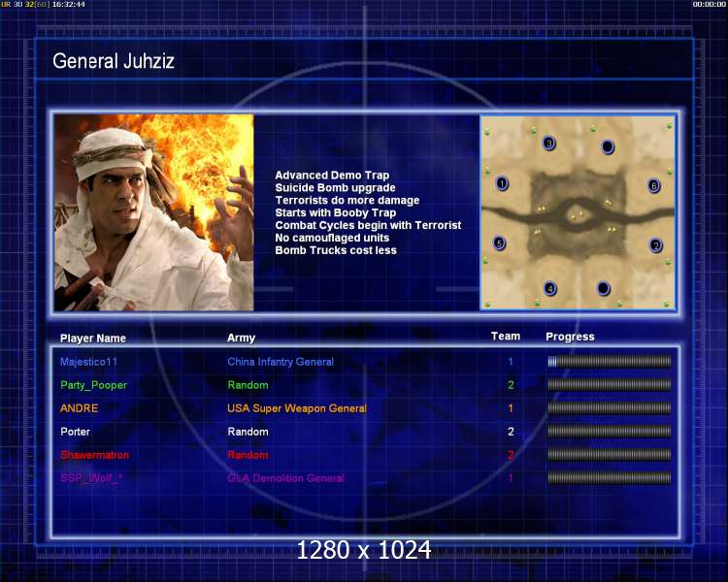Click SSP_Wolf_*'s team number 1

(x=511, y=477)
